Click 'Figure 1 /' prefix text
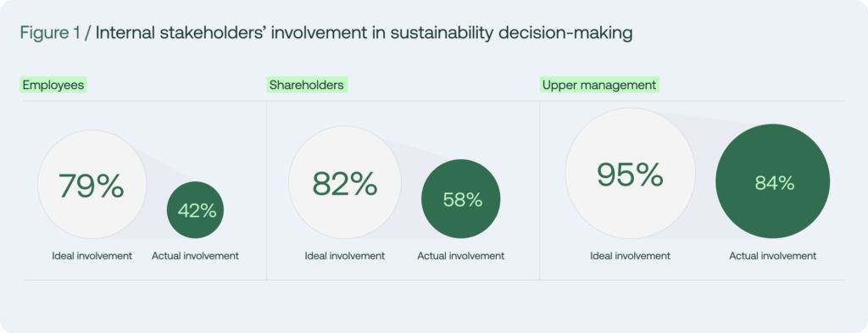 (x=55, y=33)
